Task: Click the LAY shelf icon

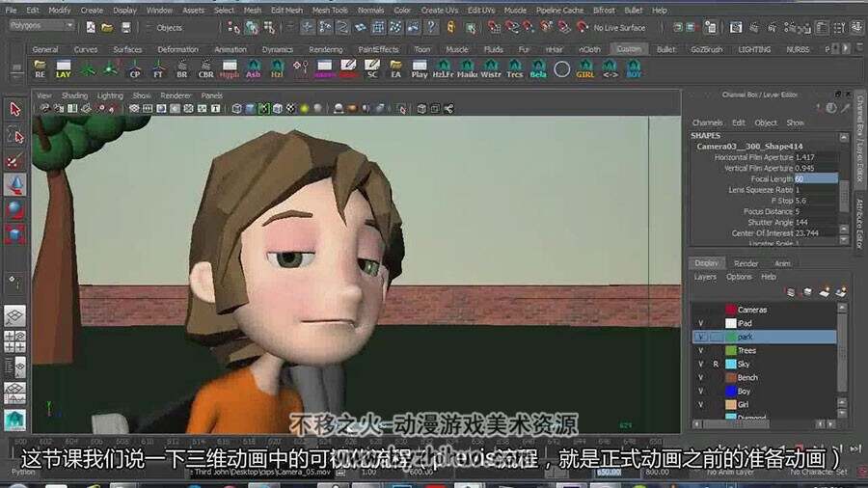Action: tap(63, 69)
